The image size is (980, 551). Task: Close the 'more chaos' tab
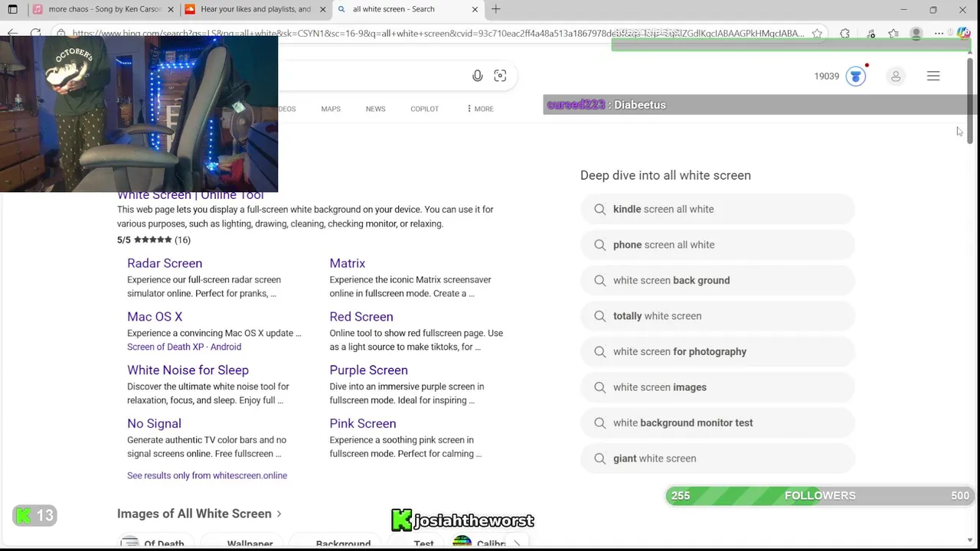[x=171, y=9]
